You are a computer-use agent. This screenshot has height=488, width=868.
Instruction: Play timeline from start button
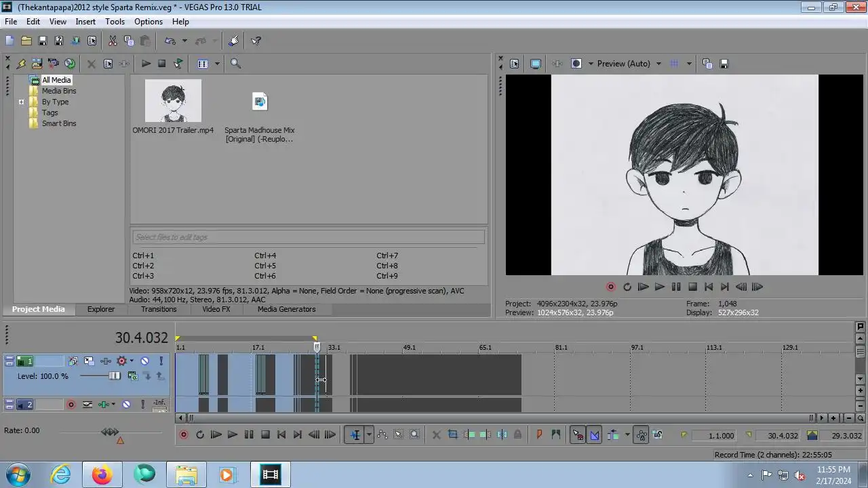pyautogui.click(x=216, y=435)
